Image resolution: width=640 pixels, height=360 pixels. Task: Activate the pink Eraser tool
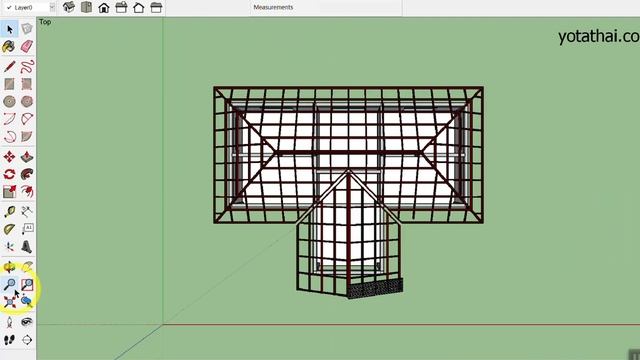(27, 47)
